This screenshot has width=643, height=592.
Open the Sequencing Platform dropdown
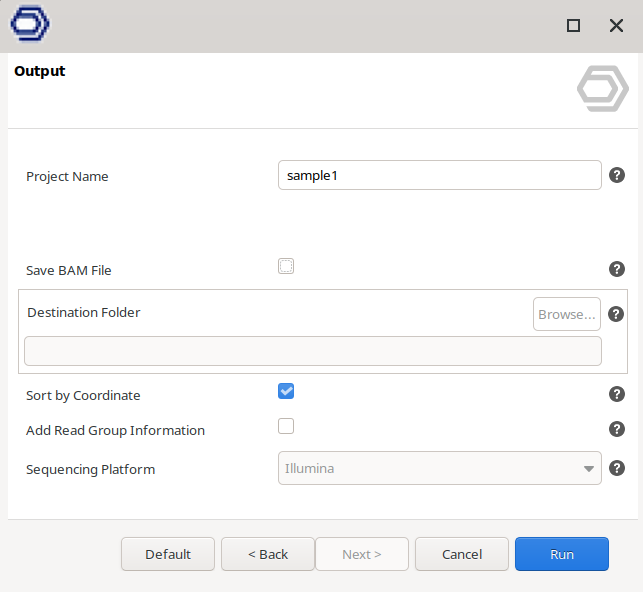tap(439, 468)
